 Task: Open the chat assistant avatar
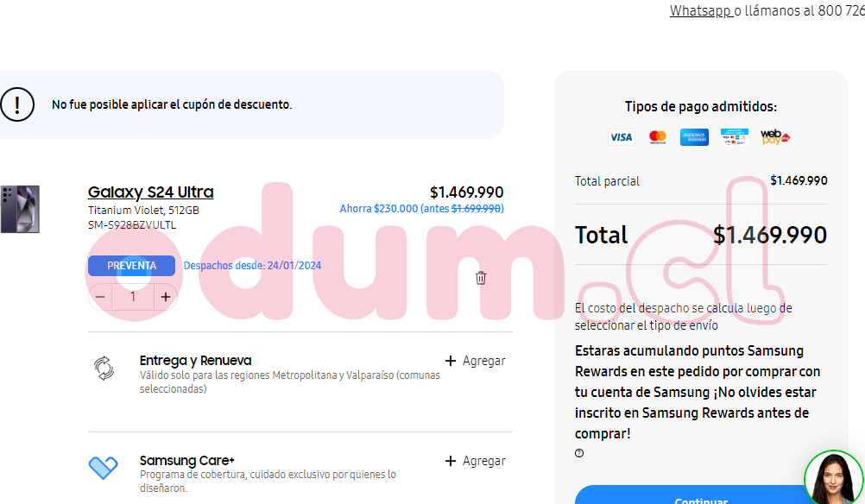[833, 477]
